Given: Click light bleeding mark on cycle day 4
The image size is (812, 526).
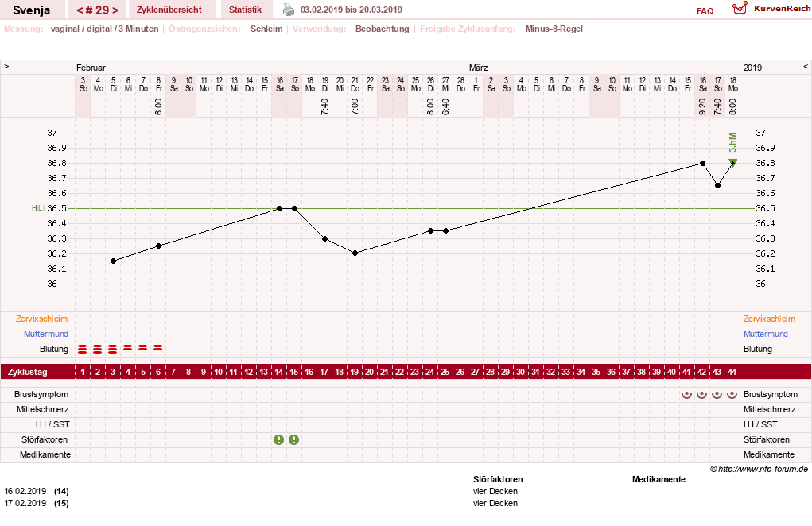Looking at the screenshot, I should click(x=127, y=348).
